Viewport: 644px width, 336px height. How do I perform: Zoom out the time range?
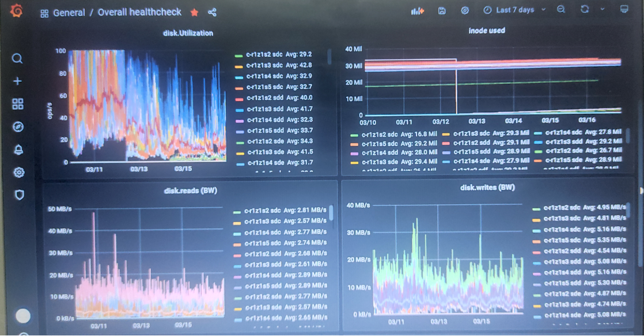[x=560, y=9]
